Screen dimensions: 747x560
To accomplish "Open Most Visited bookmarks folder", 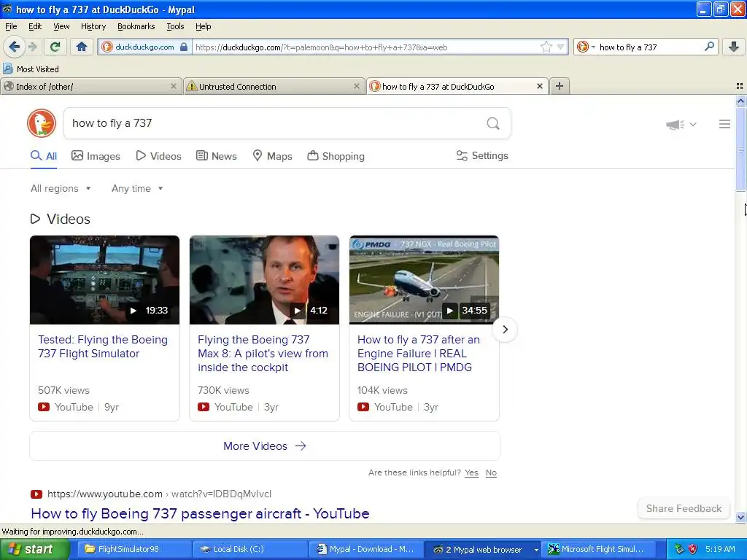I will coord(31,69).
